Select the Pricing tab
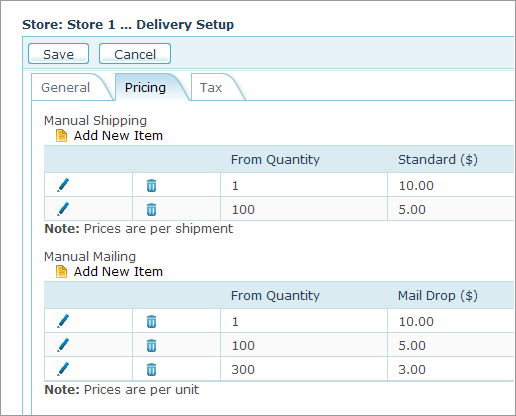Screen dimensions: 516x416 tap(145, 88)
